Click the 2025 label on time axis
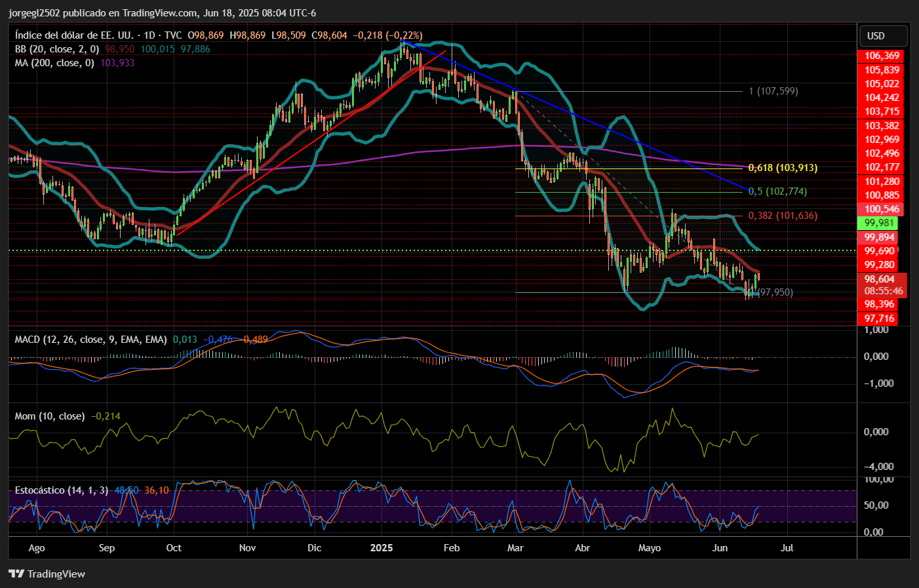Screen dimensions: 919x588 pos(381,548)
